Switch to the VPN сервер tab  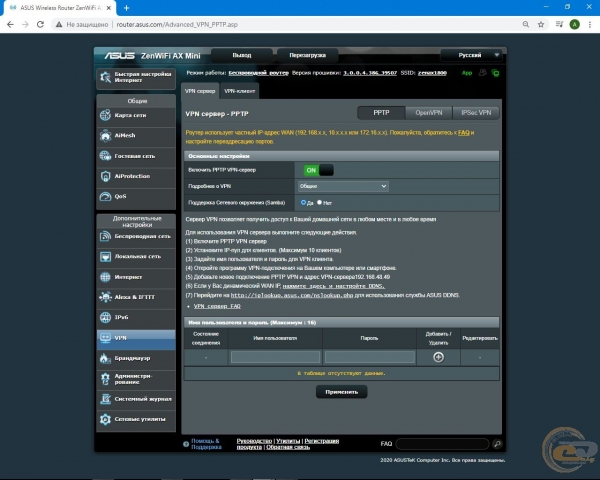tap(200, 91)
